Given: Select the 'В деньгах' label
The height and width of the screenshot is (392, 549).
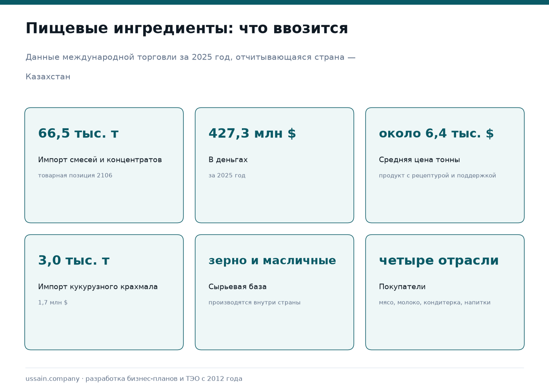Looking at the screenshot, I should click(228, 160).
